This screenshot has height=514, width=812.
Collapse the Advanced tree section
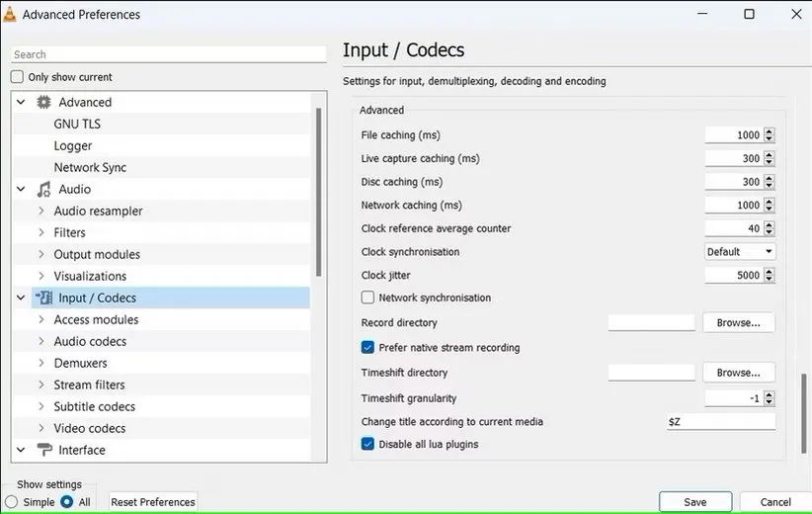[x=21, y=103]
